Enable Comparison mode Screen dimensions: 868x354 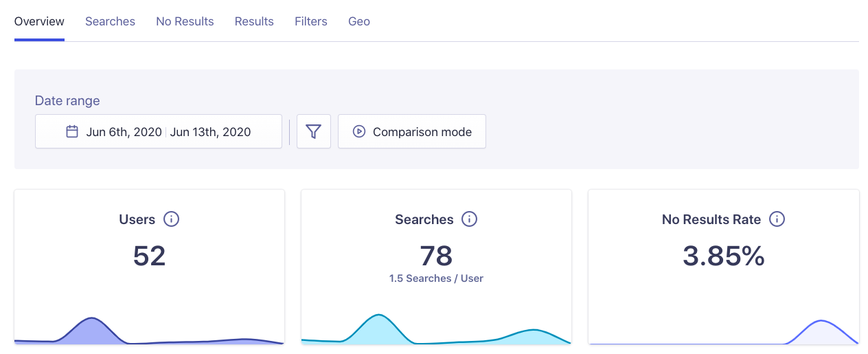pos(412,131)
